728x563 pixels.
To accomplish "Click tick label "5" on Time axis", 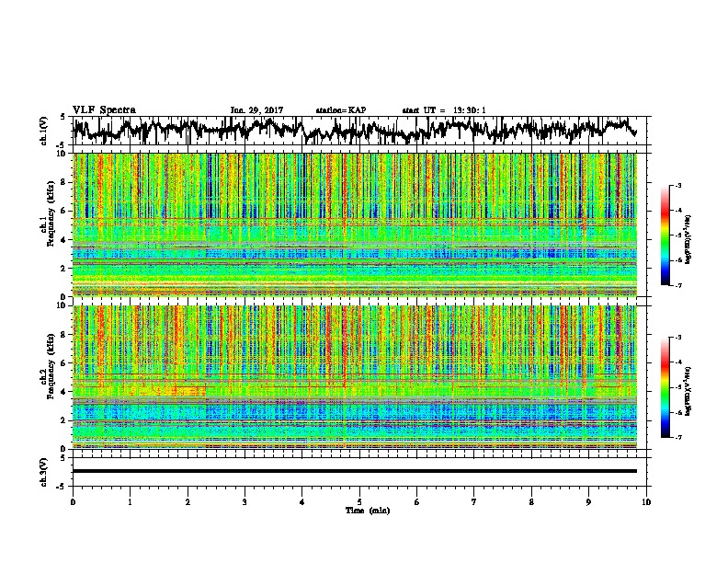I will 359,502.
